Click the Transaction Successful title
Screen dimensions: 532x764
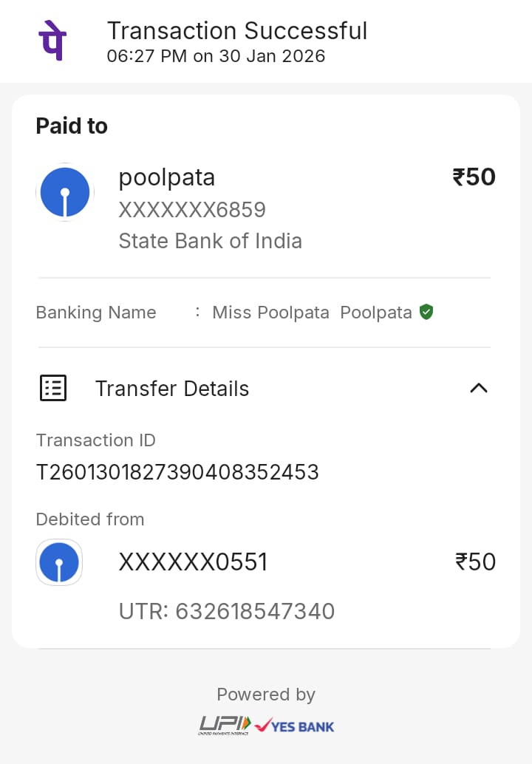pos(237,31)
